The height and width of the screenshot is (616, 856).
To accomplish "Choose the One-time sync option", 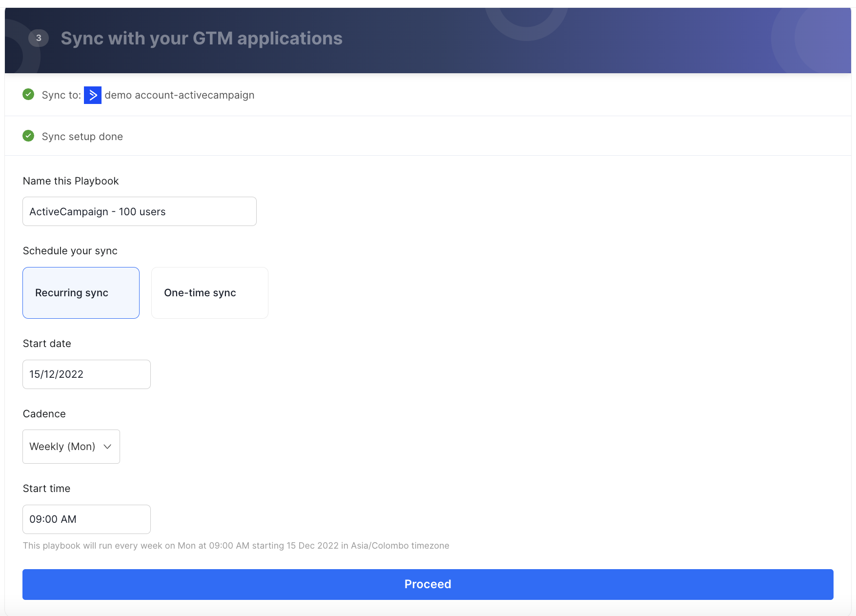I will tap(210, 293).
